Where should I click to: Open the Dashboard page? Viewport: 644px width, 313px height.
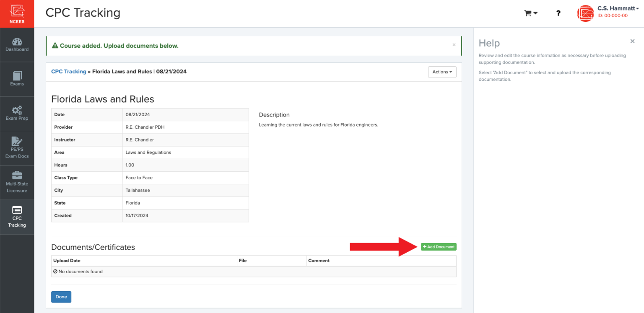pyautogui.click(x=17, y=45)
